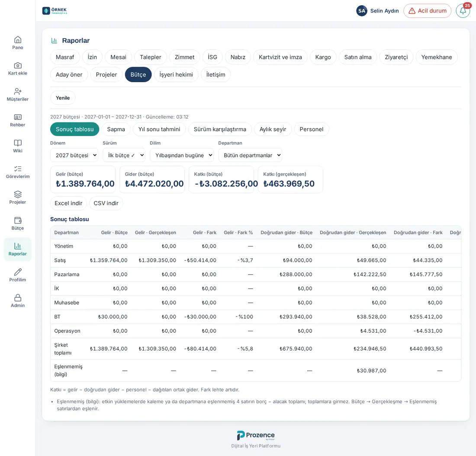
Task: Switch to the Mesai report tab
Action: (x=119, y=57)
